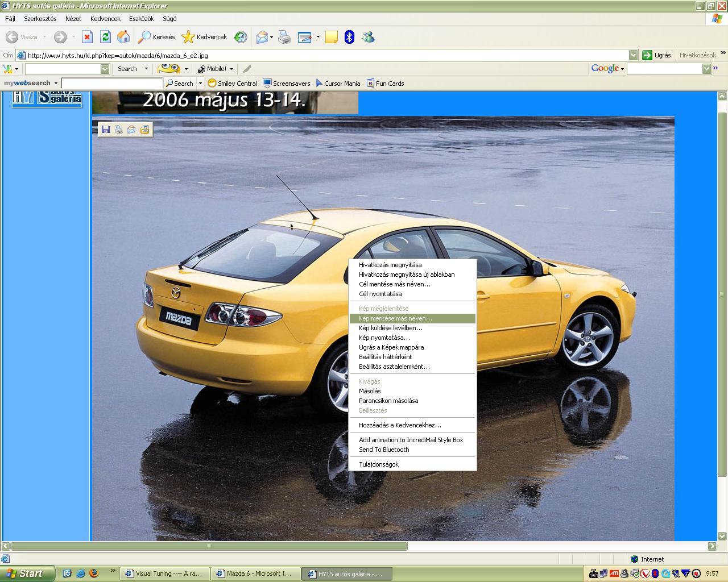The height and width of the screenshot is (582, 728).
Task: Click the horizontal scrollbar thumb
Action: (x=209, y=546)
